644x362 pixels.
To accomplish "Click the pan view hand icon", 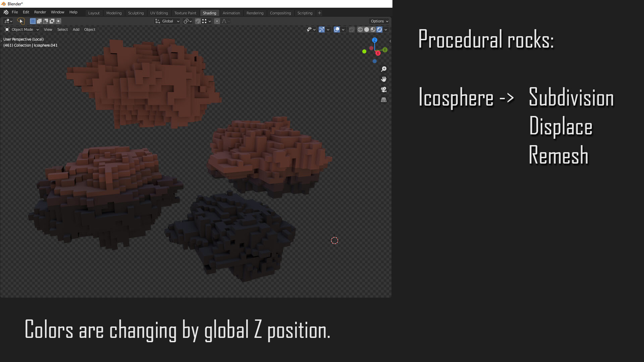I will [x=384, y=79].
